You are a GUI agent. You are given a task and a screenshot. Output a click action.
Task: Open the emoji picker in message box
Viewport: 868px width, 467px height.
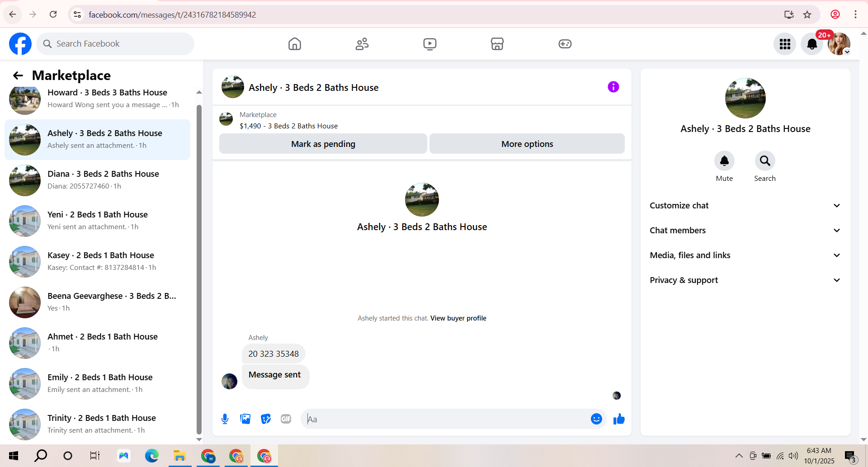click(x=596, y=419)
